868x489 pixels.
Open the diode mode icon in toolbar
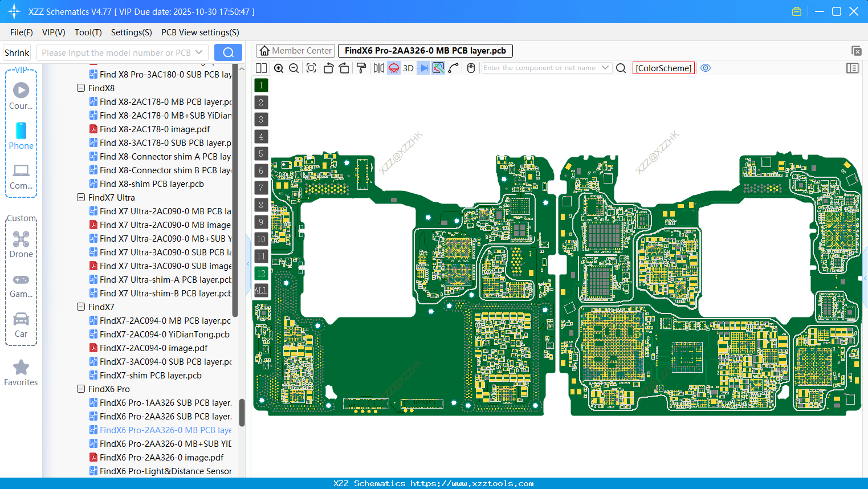coord(422,68)
